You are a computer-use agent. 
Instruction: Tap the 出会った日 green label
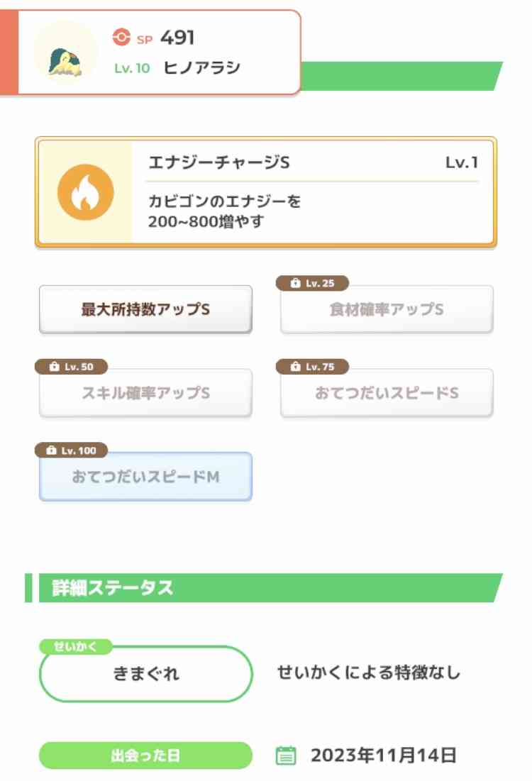(x=145, y=755)
